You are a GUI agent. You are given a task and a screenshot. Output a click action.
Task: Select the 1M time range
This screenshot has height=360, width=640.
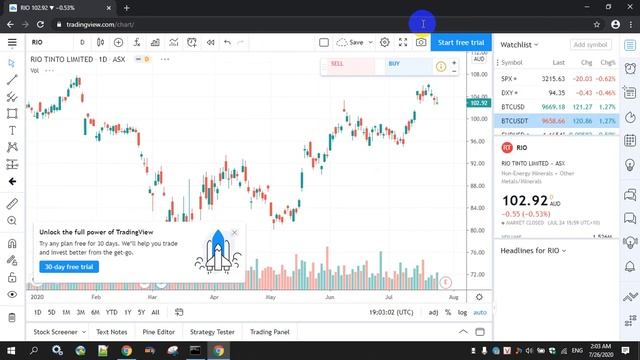66,312
